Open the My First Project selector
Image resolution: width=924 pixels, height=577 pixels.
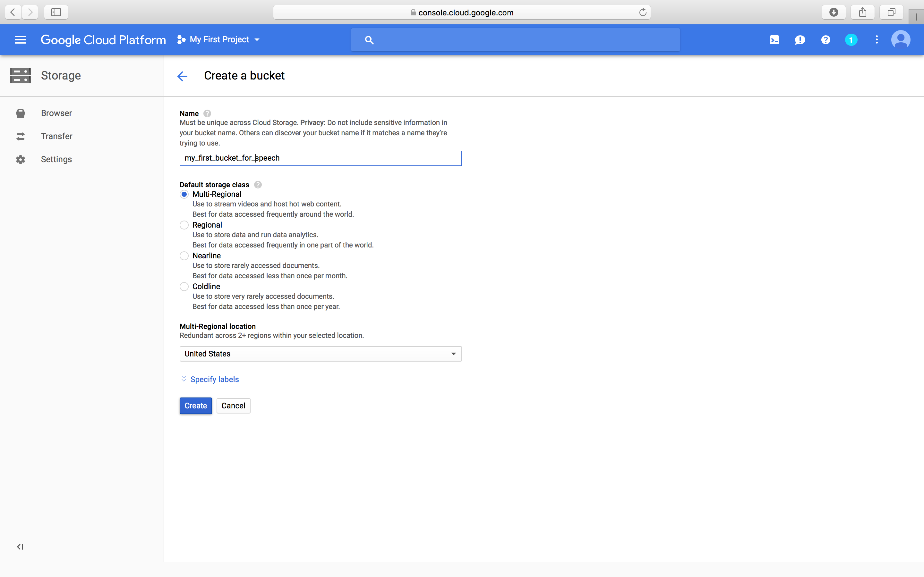219,39
